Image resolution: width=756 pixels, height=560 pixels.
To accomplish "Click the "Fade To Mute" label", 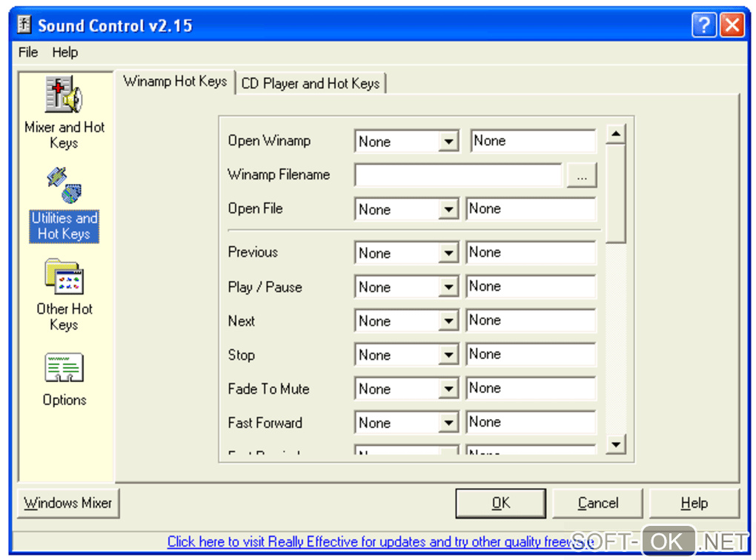I will (268, 389).
